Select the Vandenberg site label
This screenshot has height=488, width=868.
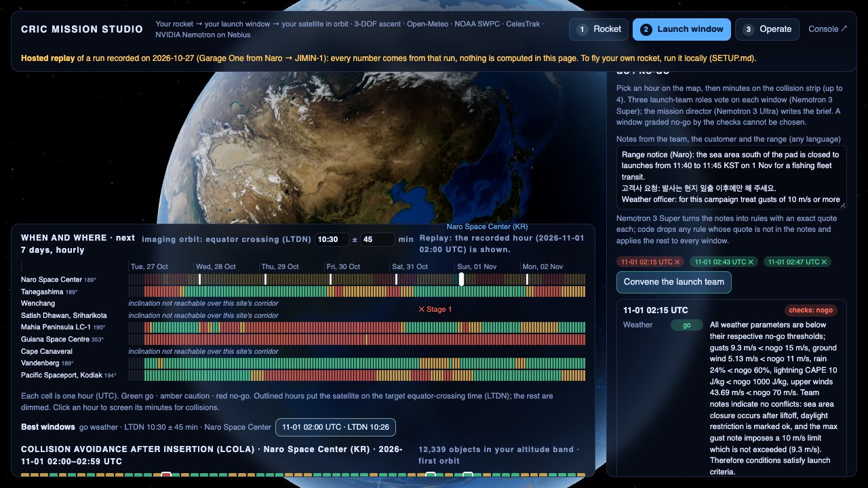(49, 363)
